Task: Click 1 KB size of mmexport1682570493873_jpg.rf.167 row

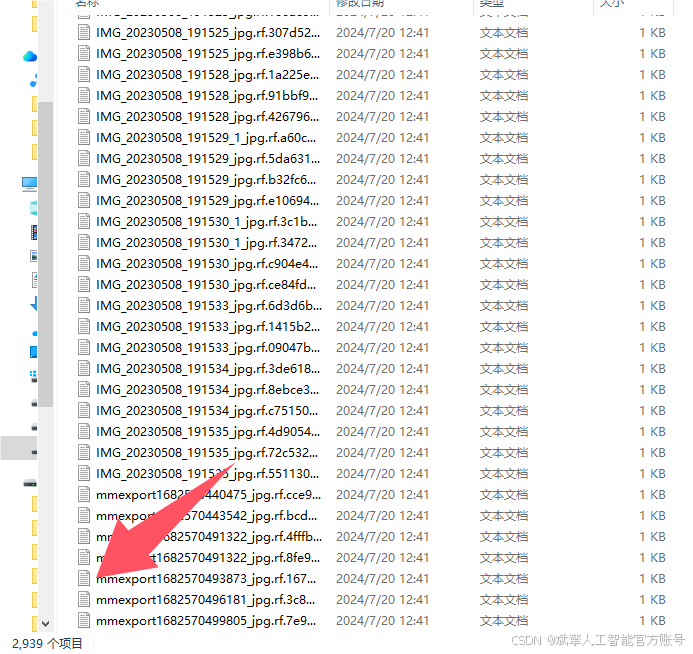Action: pyautogui.click(x=653, y=579)
